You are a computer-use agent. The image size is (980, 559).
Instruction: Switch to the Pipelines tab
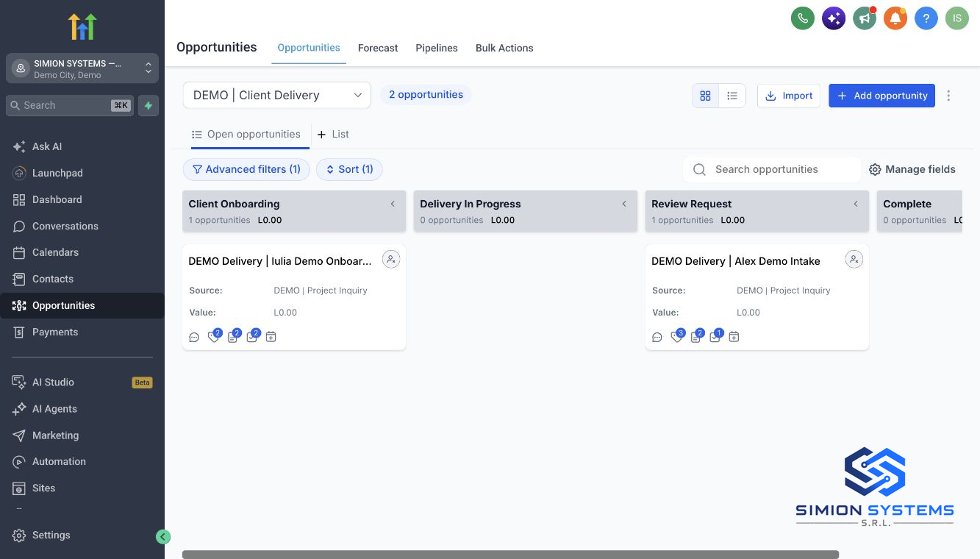437,48
